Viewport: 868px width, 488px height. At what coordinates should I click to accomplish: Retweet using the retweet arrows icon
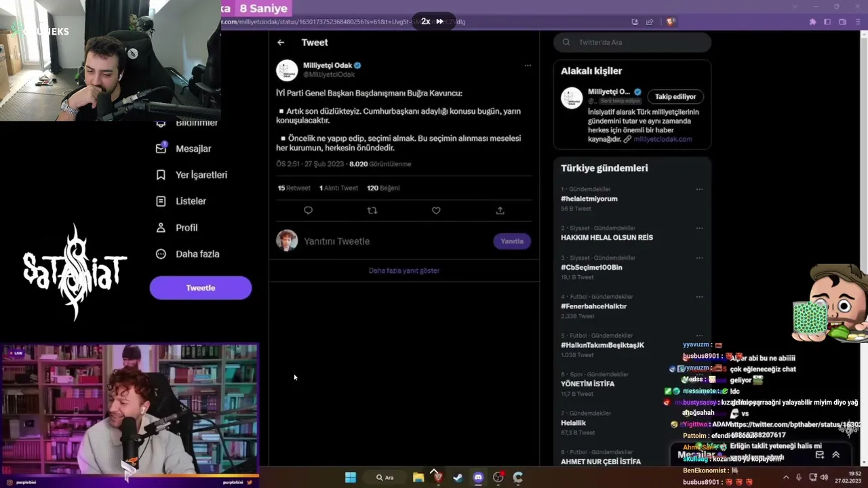372,211
